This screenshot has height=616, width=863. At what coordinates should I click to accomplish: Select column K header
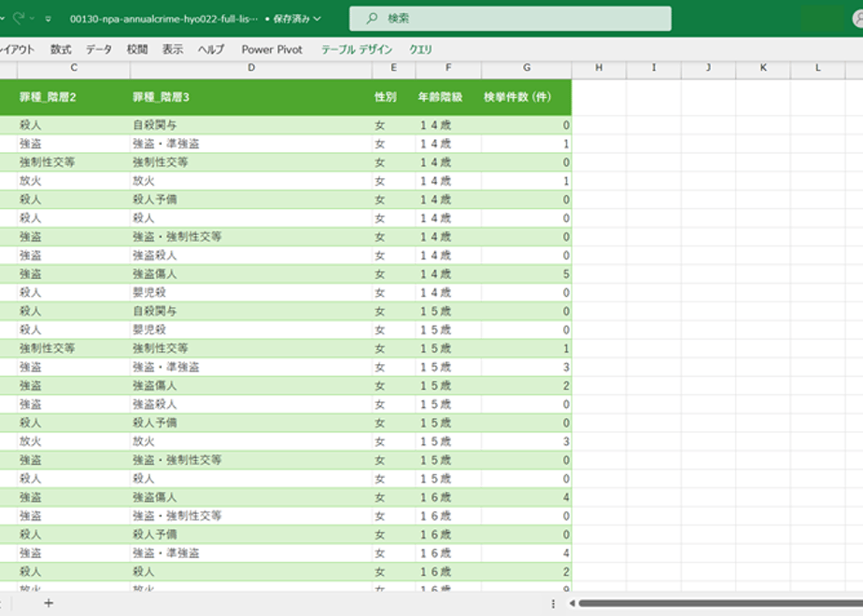[x=763, y=67]
